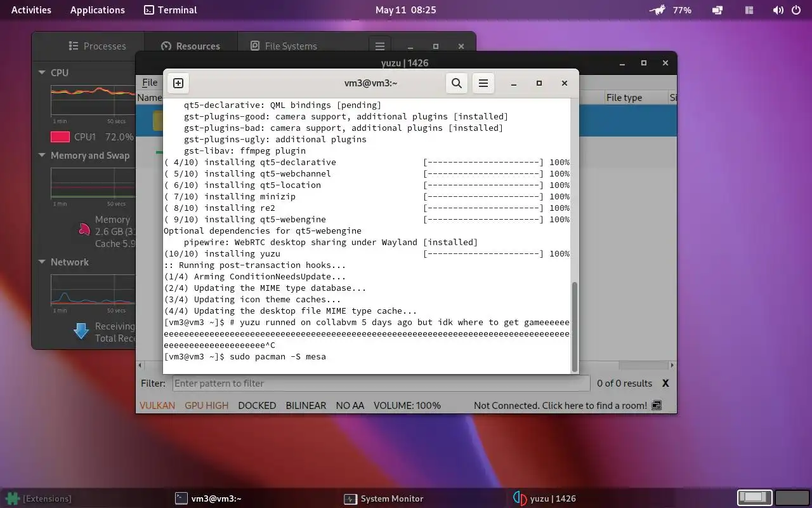
Task: Toggle DOCKED mode in yuzu
Action: (257, 406)
